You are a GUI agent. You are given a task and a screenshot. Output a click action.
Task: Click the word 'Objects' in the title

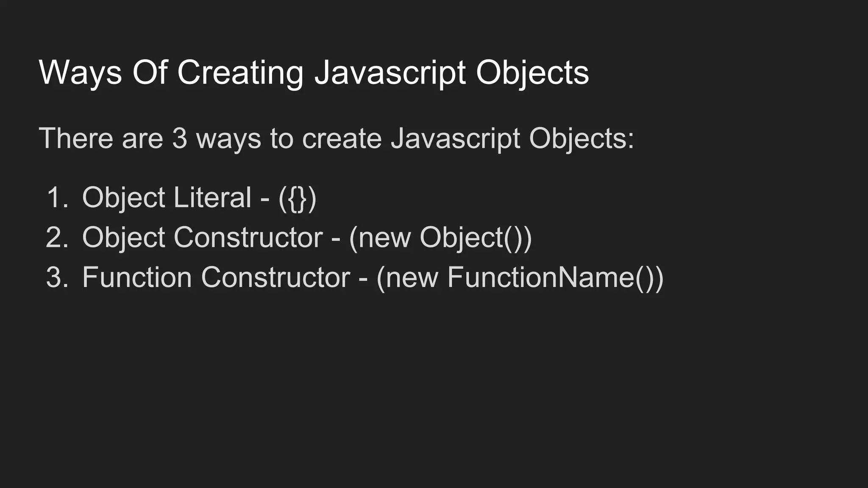[532, 74]
